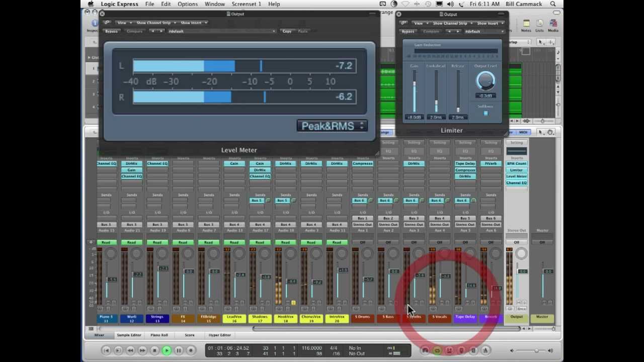
Task: Open the Screenset 1 menu
Action: [x=246, y=4]
